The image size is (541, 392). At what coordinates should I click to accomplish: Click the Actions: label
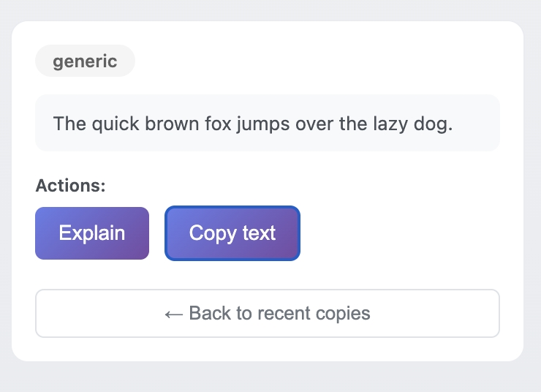(x=71, y=186)
